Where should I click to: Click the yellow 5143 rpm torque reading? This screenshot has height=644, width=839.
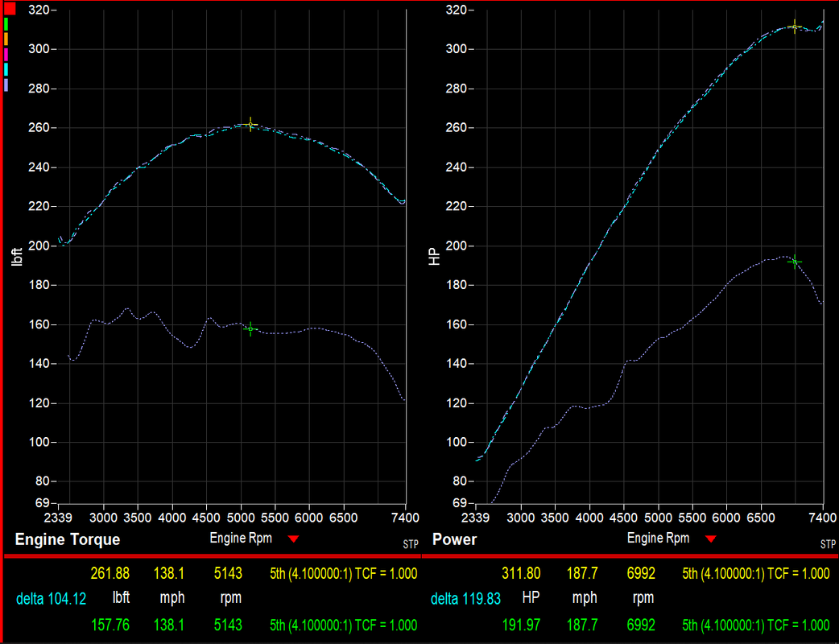227,573
